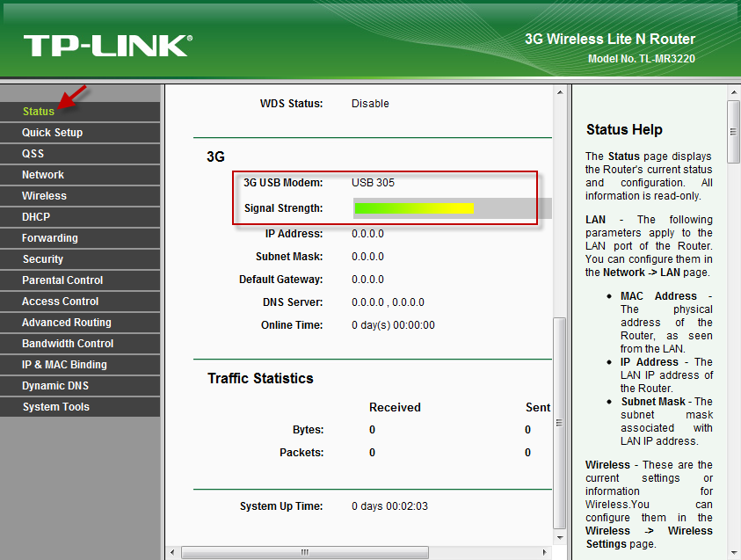
Task: Select IP & MAC Binding
Action: (80, 365)
